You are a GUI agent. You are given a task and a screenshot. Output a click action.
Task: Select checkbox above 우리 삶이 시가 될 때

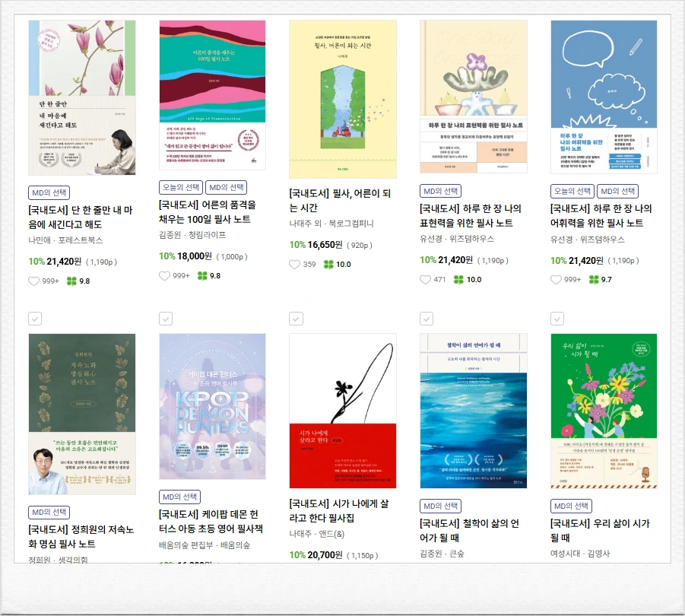(x=557, y=319)
